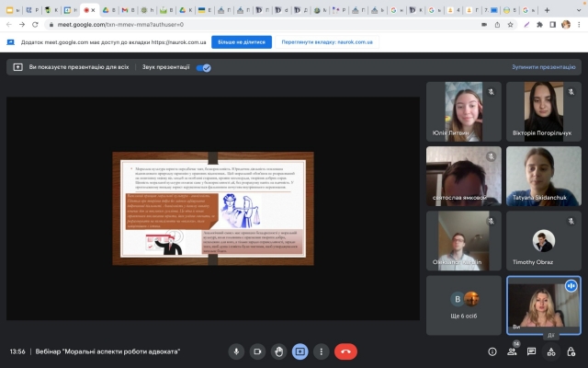Click the present screen button

pyautogui.click(x=300, y=351)
